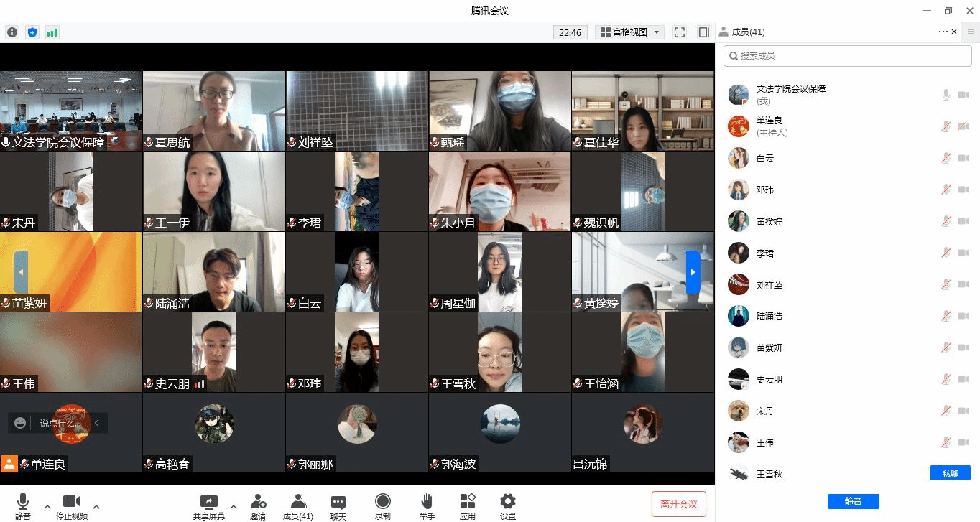Open the Apps (应用) icon
980x522 pixels.
[x=468, y=505]
